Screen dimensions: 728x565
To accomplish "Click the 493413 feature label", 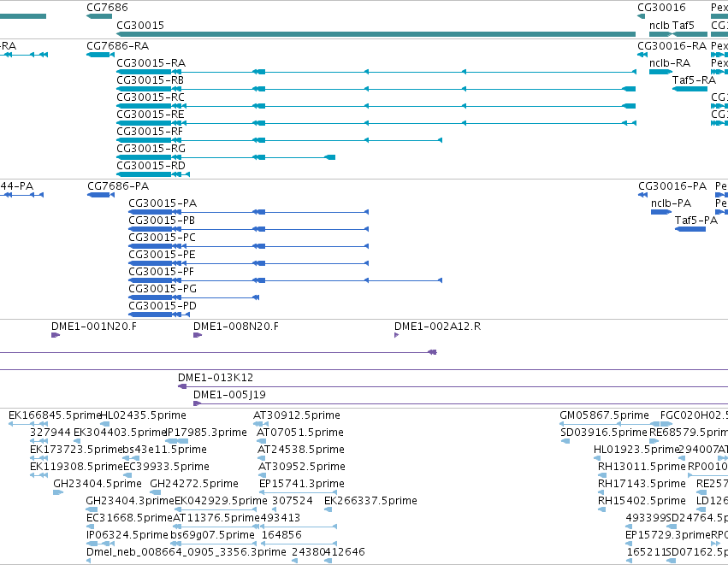I will pos(280,518).
